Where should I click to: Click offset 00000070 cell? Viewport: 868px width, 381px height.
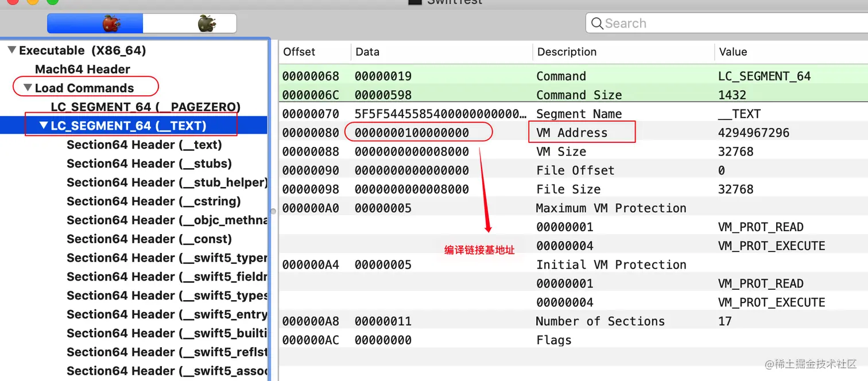(311, 114)
